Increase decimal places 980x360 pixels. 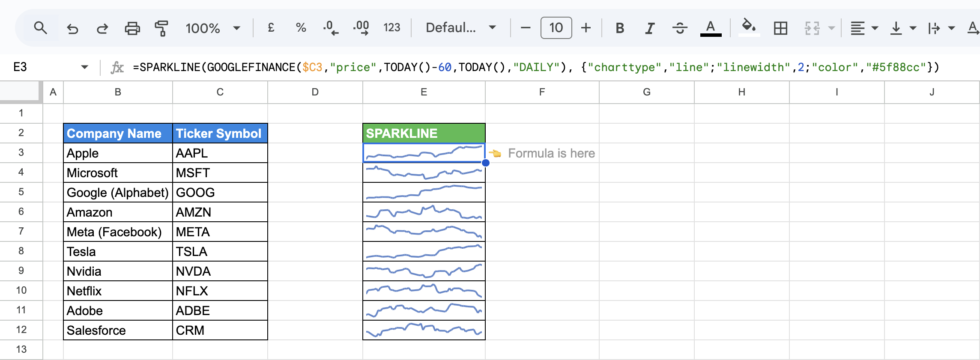tap(361, 28)
